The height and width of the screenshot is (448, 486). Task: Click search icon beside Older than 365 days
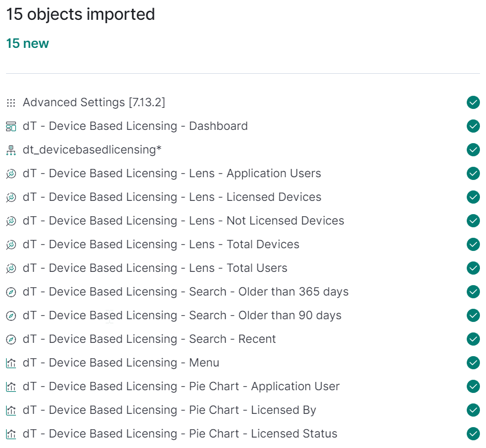pos(10,292)
